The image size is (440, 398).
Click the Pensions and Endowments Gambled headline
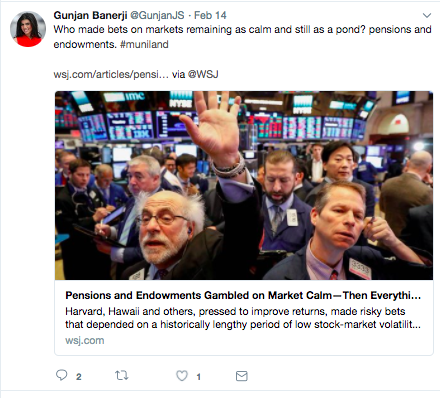click(x=243, y=295)
